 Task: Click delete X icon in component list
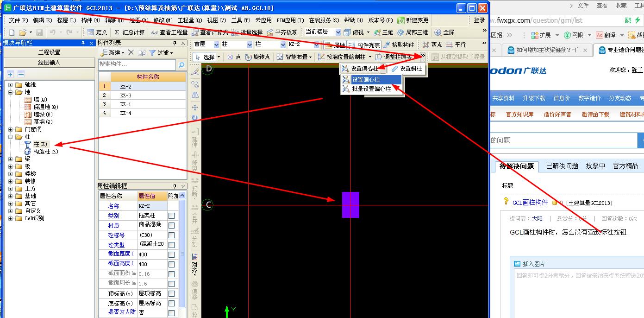point(131,53)
